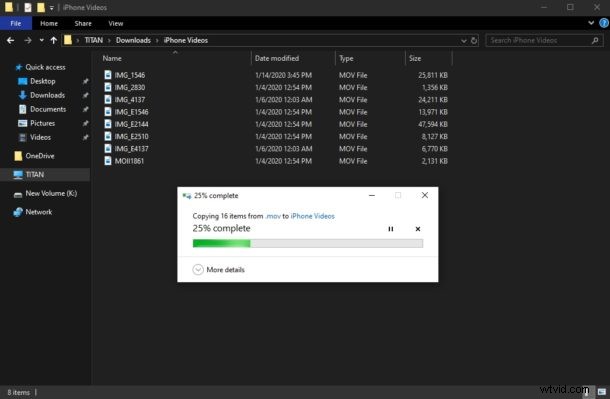Screen dimensions: 610x399
Task: Open Pictures in the sidebar
Action: coord(42,123)
